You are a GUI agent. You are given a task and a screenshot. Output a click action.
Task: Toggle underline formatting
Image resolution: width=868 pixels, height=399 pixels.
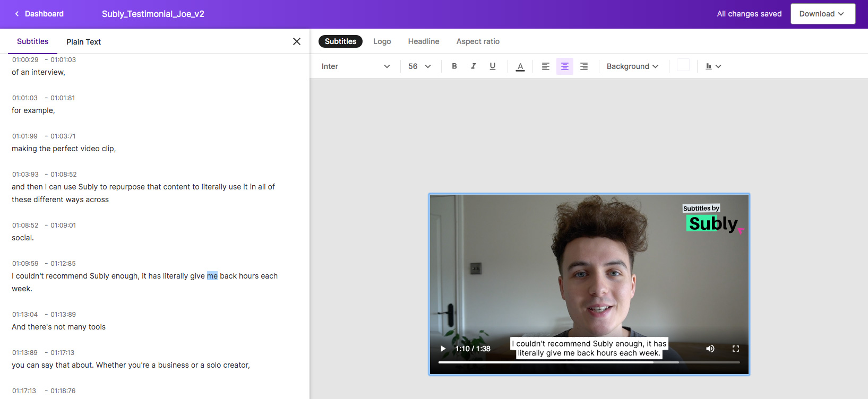pos(492,66)
